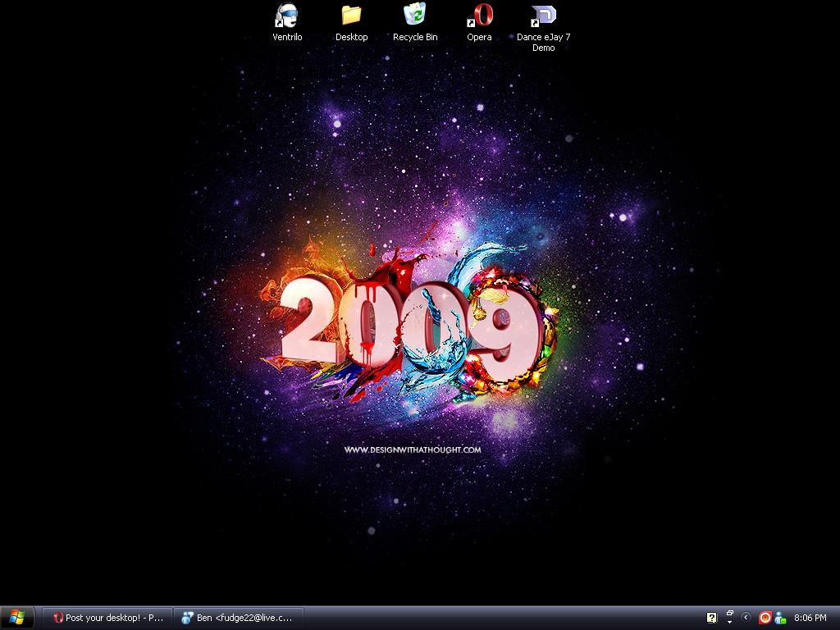Open the Windows Start menu

click(x=17, y=618)
